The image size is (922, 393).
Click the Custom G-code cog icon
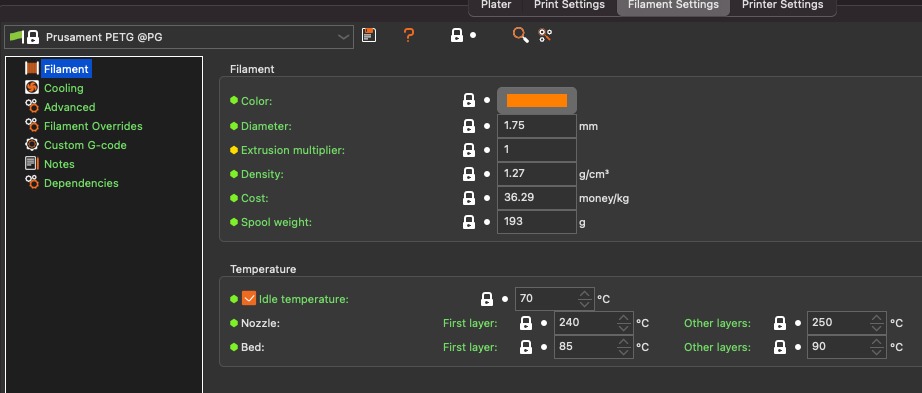coord(32,145)
